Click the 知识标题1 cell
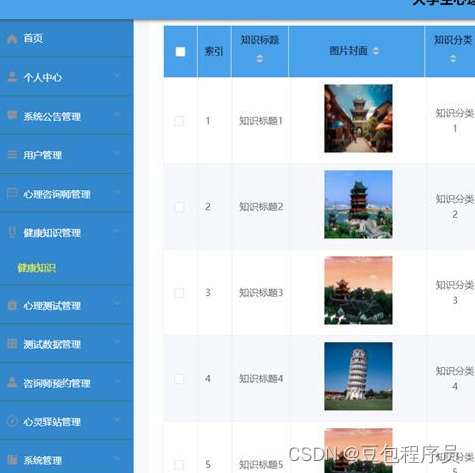475x473 pixels. pos(261,121)
